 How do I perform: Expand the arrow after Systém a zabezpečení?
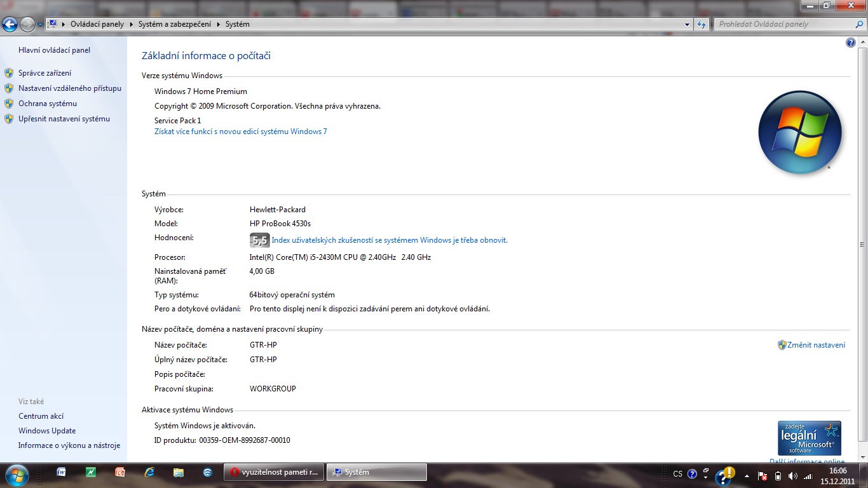219,24
